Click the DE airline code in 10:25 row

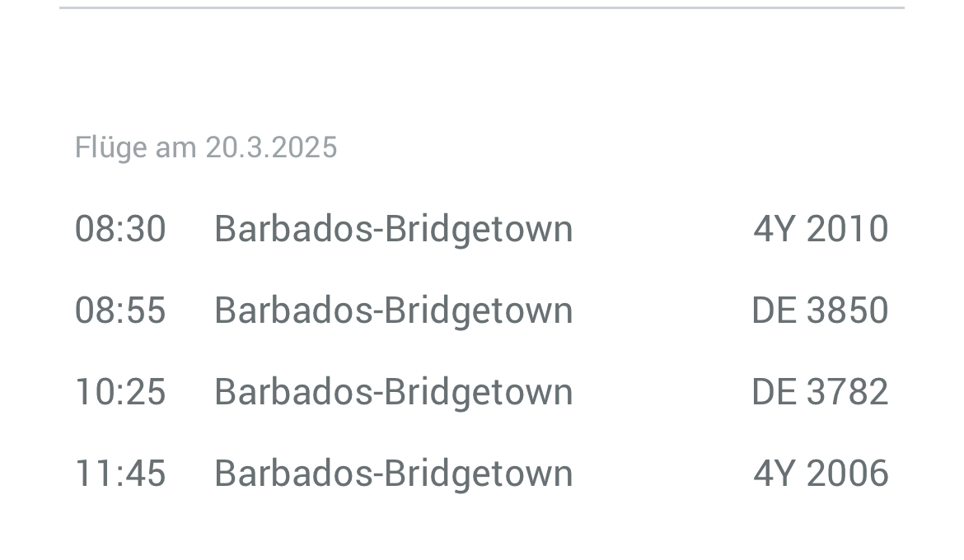pyautogui.click(x=774, y=391)
